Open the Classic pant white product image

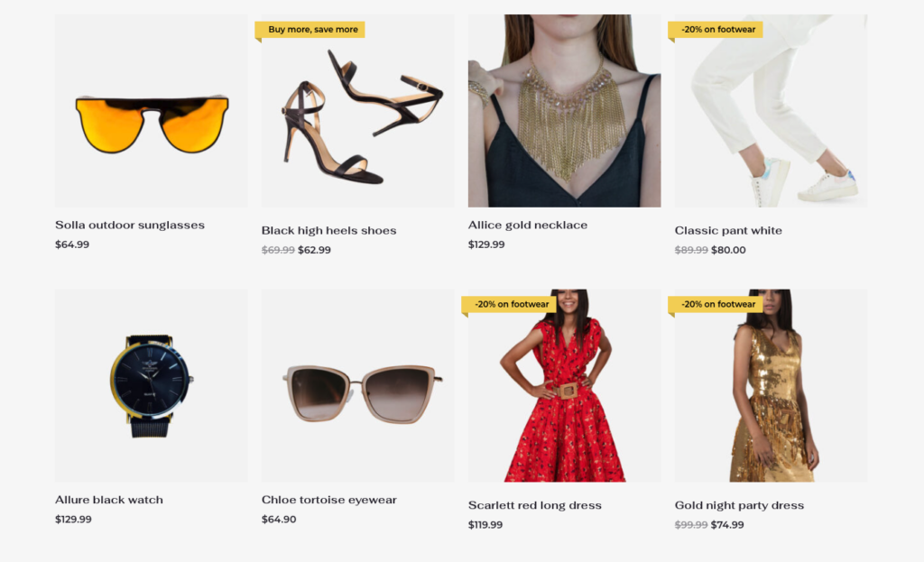(771, 111)
